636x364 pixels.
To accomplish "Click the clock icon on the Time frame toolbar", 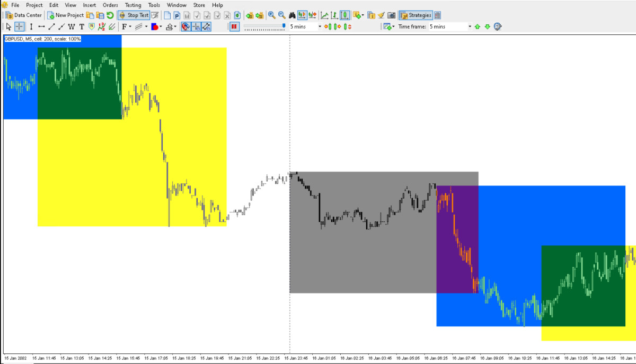I will pyautogui.click(x=498, y=26).
